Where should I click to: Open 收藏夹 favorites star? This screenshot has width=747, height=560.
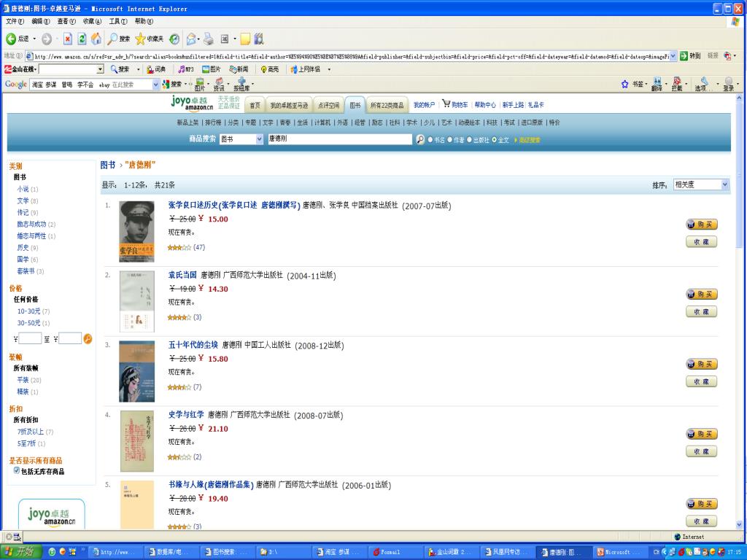point(149,39)
